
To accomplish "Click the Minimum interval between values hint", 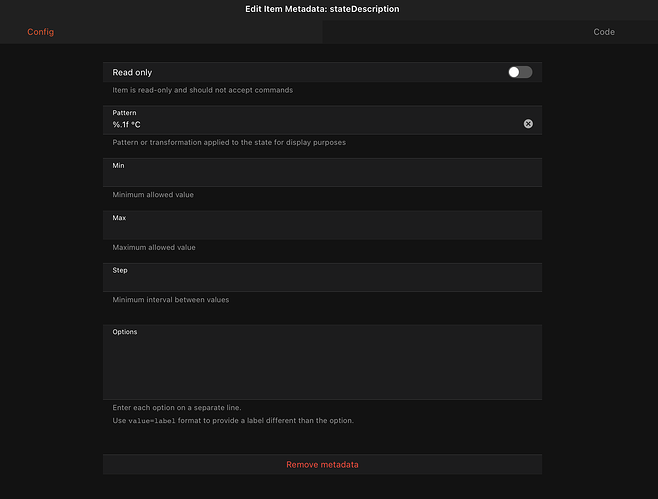I will point(170,299).
